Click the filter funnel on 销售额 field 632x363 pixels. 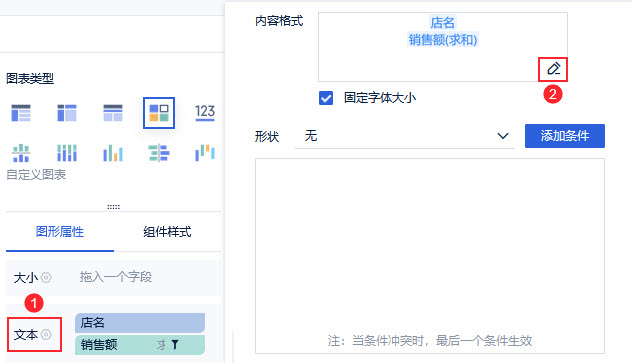[x=175, y=344]
